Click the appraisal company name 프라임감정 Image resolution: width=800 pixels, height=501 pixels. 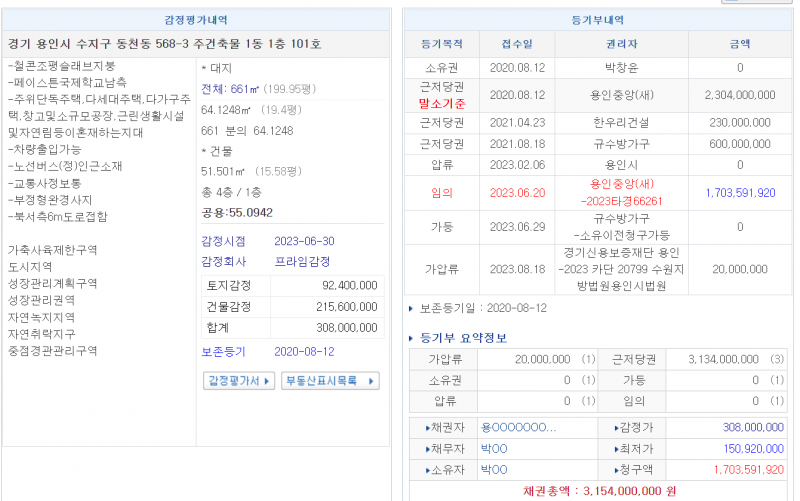306,261
